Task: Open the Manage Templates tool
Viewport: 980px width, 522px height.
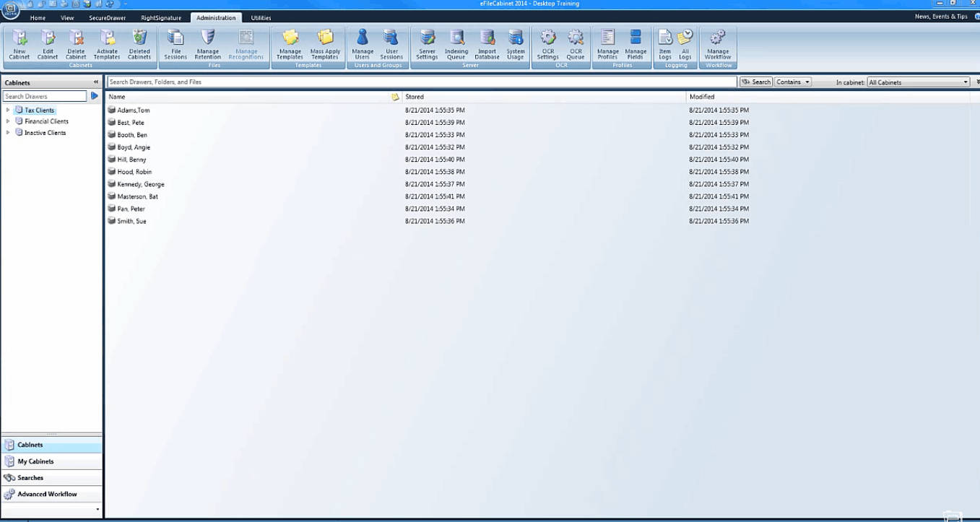Action: 290,44
